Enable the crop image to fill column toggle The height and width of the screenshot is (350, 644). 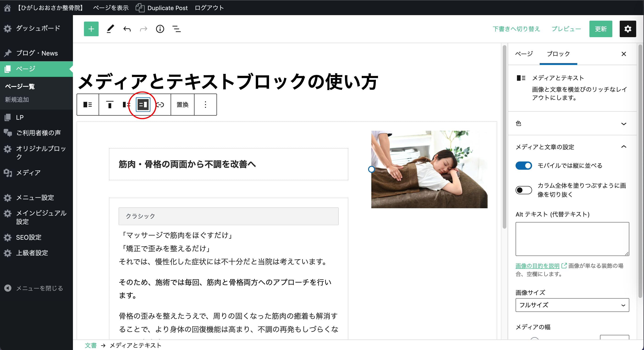pyautogui.click(x=524, y=190)
